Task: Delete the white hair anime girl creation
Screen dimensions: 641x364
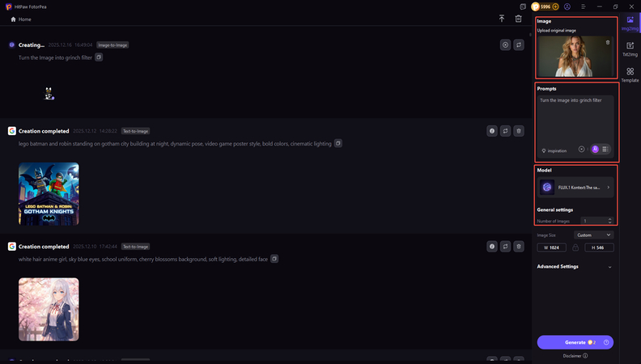Action: 519,246
